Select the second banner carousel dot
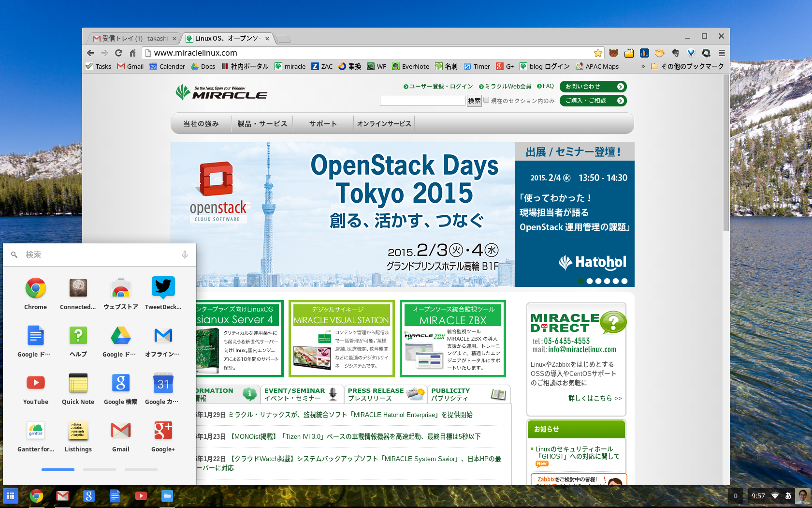The image size is (812, 508). tap(589, 281)
